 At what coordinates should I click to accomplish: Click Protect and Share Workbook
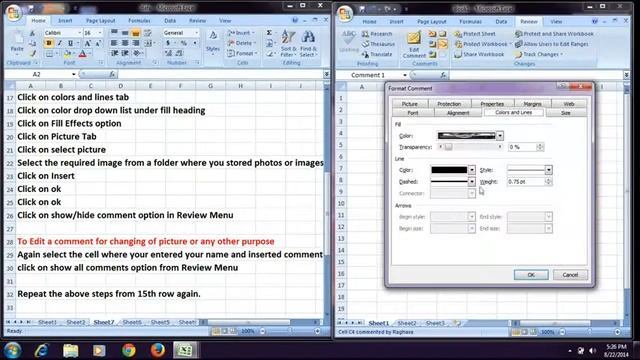click(554, 34)
